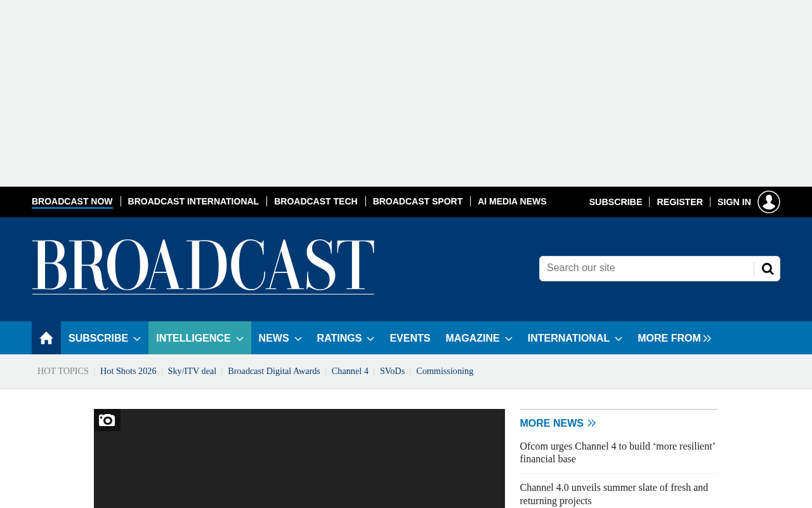Open the Subscribe nav menu item
812x508 pixels.
point(98,338)
